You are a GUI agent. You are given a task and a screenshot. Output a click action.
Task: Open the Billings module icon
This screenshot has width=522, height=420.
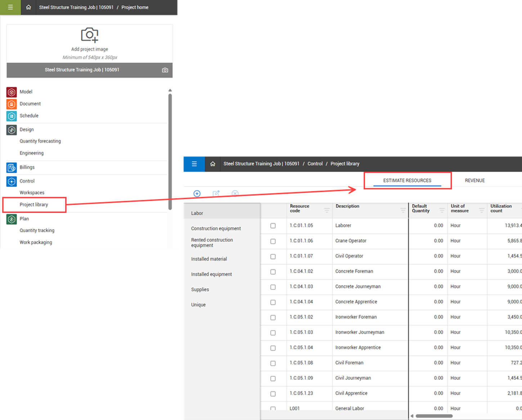[x=12, y=167]
